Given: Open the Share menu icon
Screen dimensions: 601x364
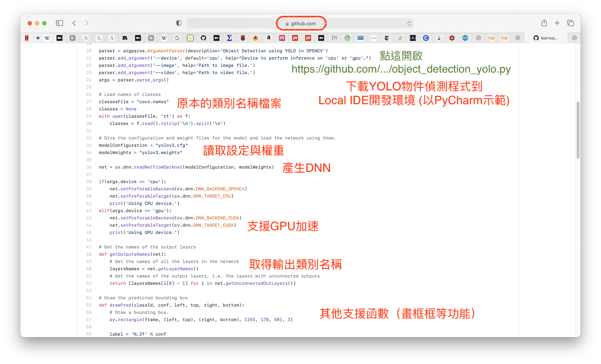Looking at the screenshot, I should coord(544,23).
